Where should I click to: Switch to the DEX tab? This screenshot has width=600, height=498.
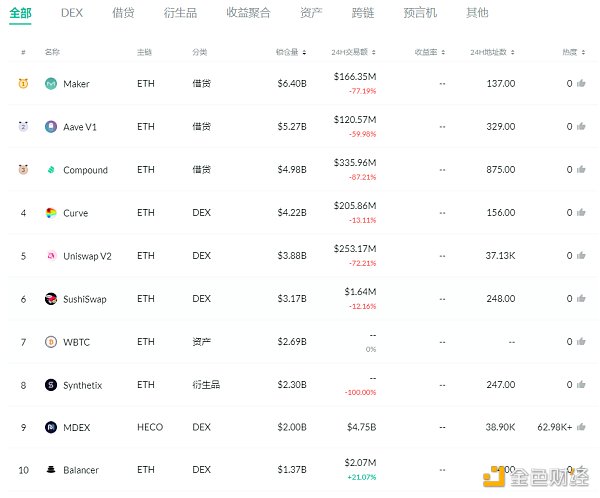pyautogui.click(x=72, y=13)
